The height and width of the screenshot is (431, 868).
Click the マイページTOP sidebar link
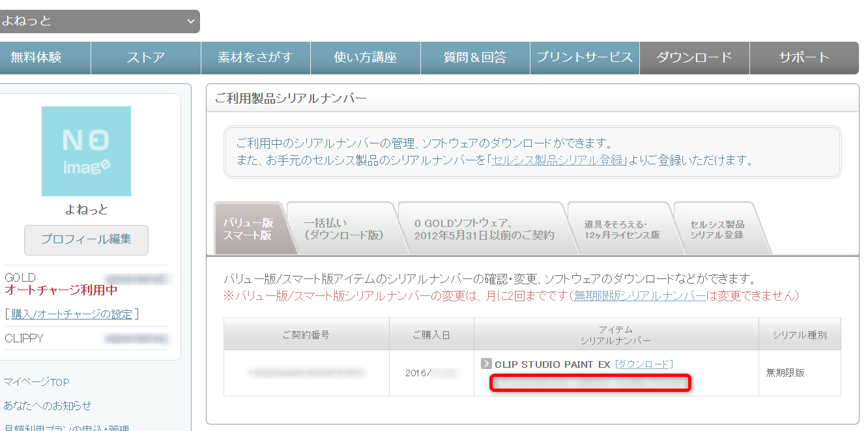coord(36,382)
